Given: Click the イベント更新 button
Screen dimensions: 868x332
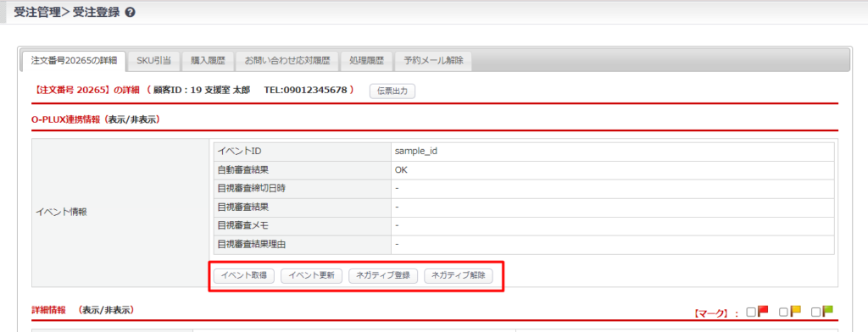Looking at the screenshot, I should [x=312, y=276].
